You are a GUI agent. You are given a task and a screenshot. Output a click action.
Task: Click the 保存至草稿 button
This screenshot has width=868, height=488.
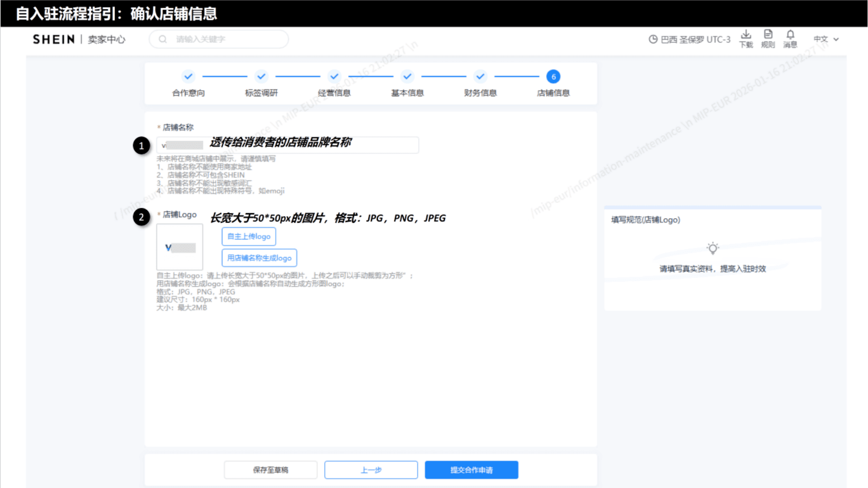(x=270, y=470)
